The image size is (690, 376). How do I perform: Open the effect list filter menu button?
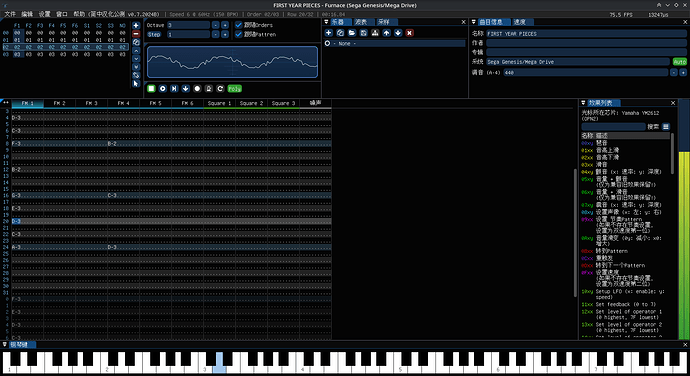click(x=666, y=127)
